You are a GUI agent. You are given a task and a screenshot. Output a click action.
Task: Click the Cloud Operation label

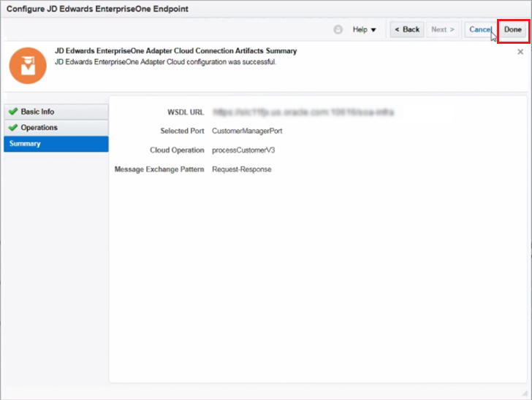pos(177,150)
